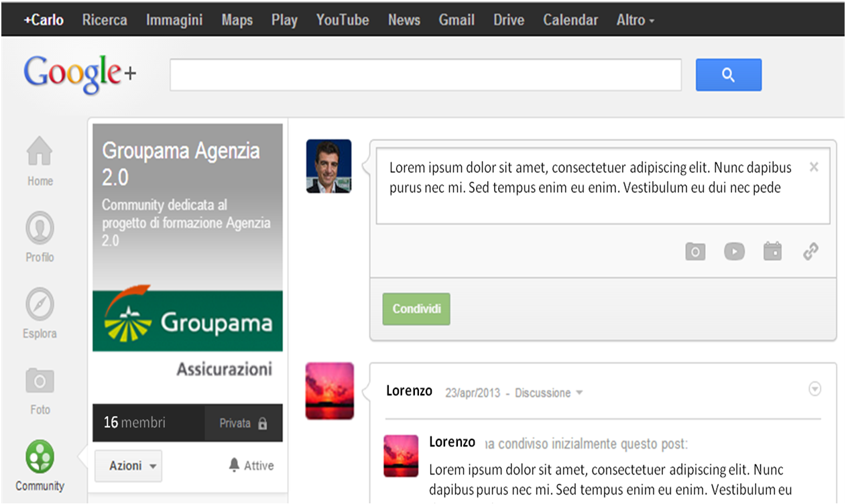Screen dimensions: 846x504
Task: Click Carlo's profile photo beside the post box
Action: tap(328, 166)
